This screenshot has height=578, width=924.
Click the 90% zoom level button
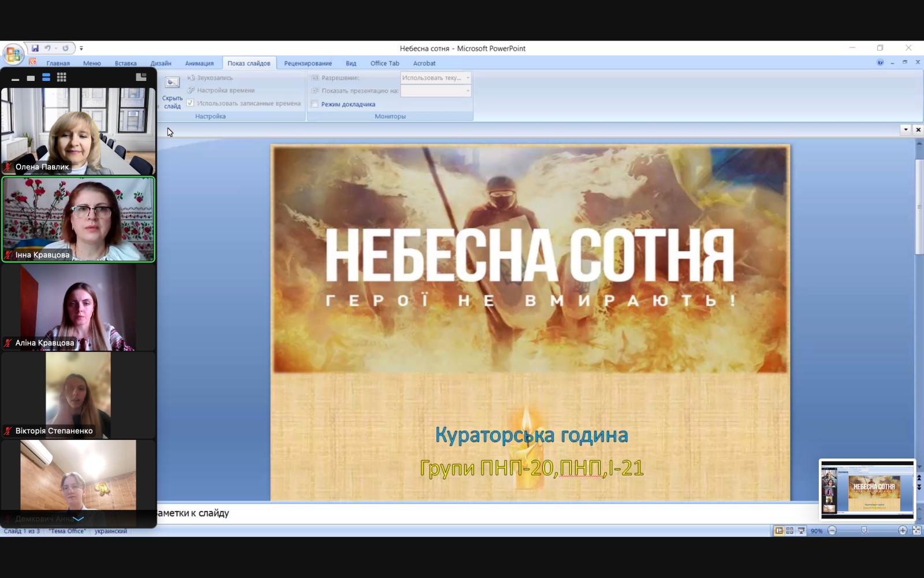817,531
